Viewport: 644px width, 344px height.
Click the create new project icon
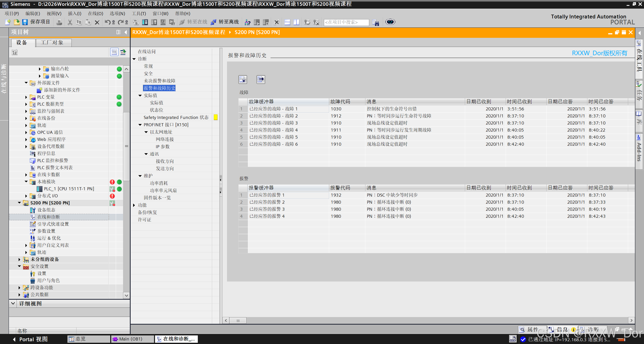tap(8, 22)
